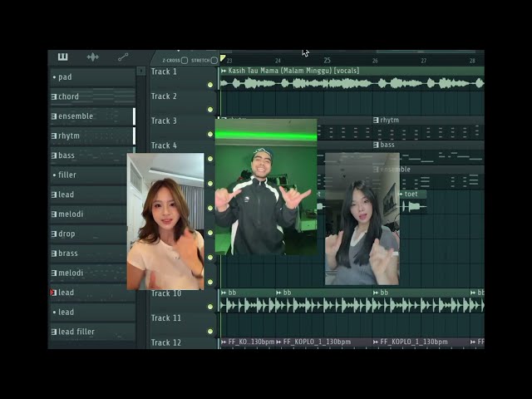
Task: Open the menu arrow of the bb clip at bar 23
Action: coord(224,293)
